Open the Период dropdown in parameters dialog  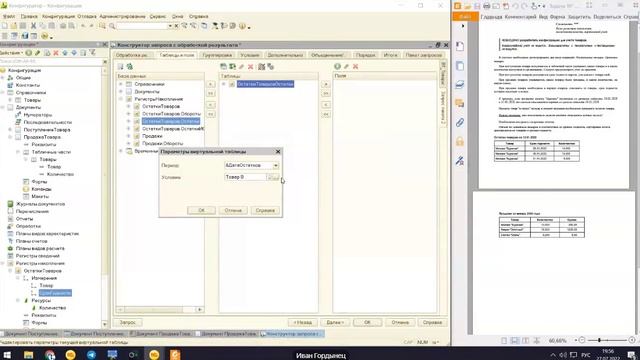[276, 165]
